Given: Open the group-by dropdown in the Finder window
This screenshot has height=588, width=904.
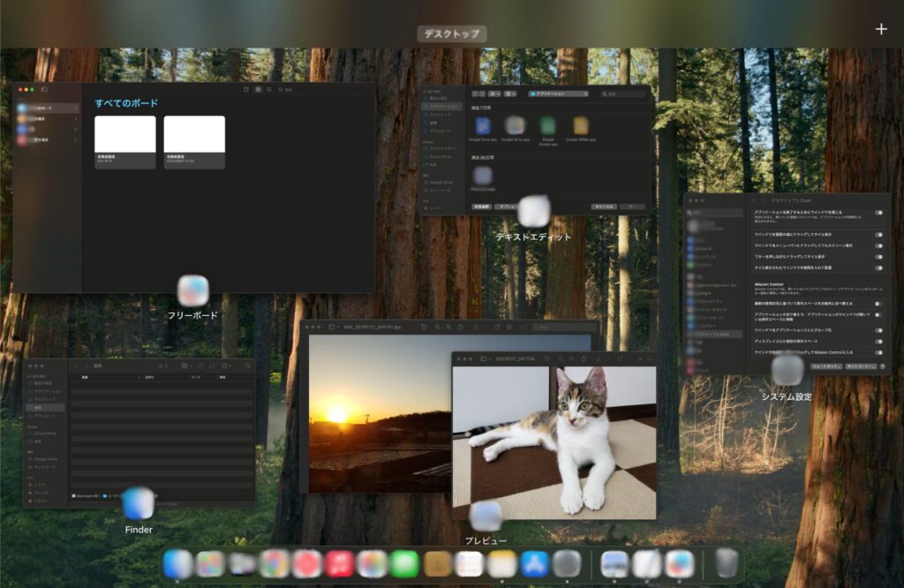Looking at the screenshot, I should [185, 366].
